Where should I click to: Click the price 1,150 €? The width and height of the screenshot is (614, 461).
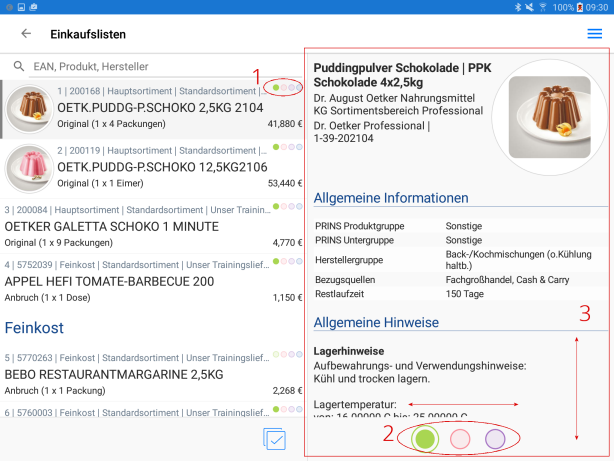(x=287, y=298)
